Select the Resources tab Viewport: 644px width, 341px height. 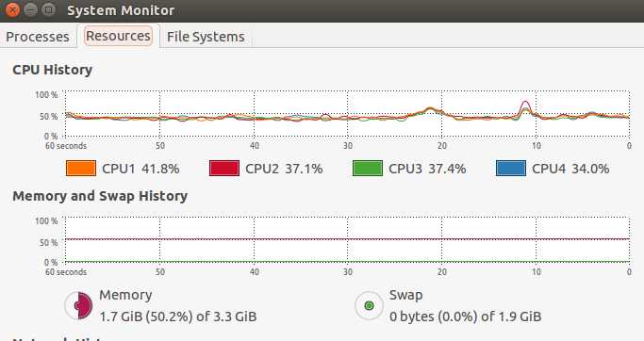click(118, 36)
